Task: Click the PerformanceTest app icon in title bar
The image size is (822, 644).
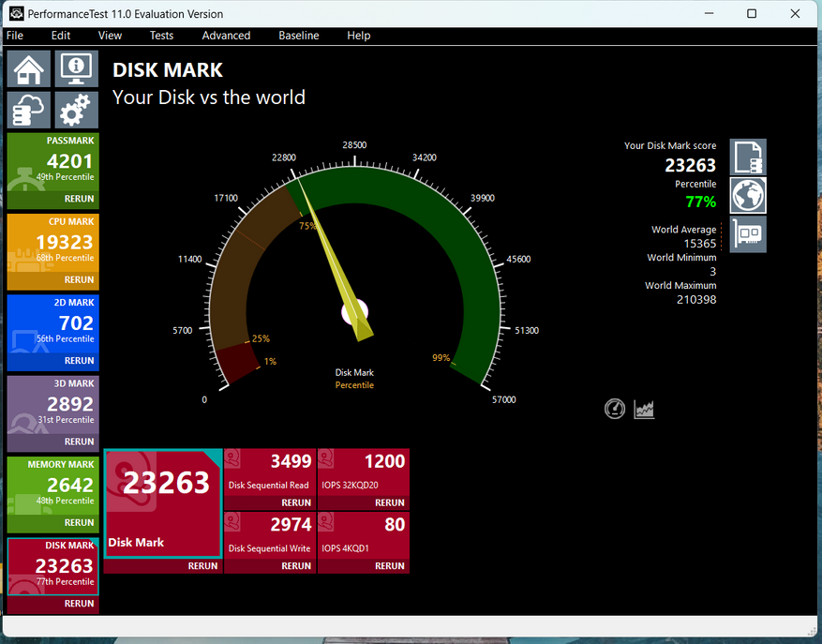Action: (16, 14)
